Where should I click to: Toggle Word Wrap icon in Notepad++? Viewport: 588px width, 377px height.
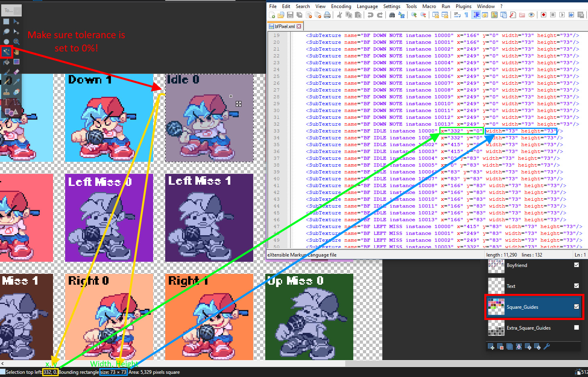click(x=457, y=15)
